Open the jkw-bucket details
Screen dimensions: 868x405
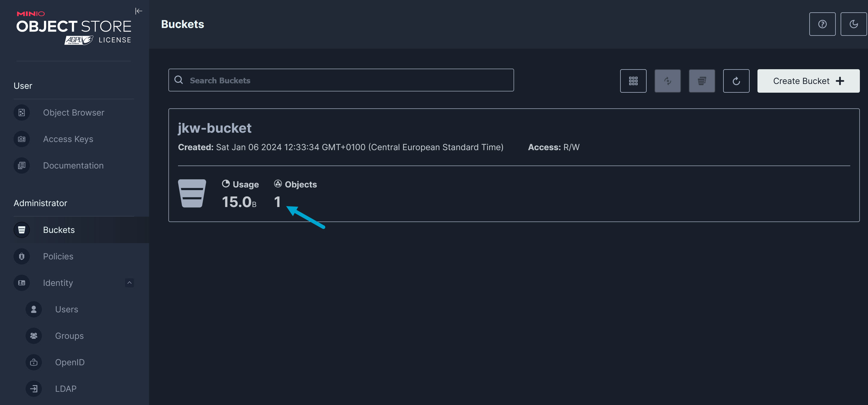pyautogui.click(x=215, y=128)
